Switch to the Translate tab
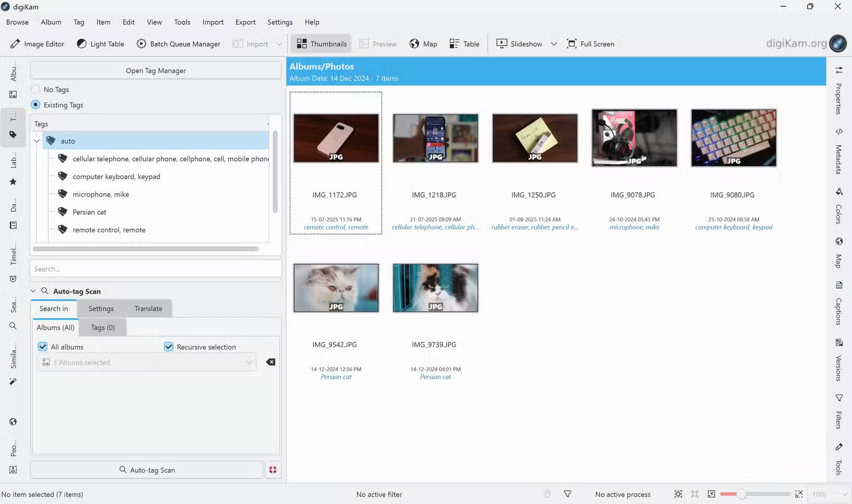 148,308
